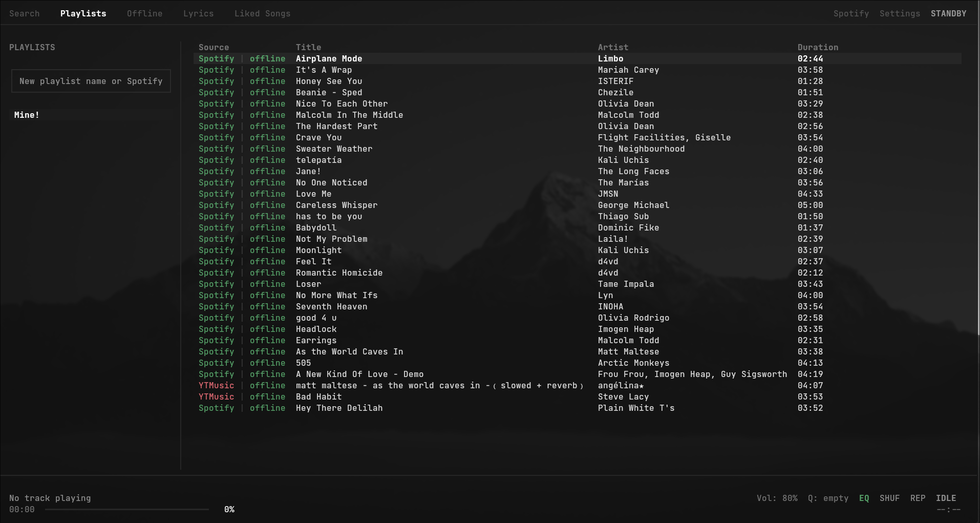
Task: Select the track Romantic Homicide
Action: click(578, 273)
